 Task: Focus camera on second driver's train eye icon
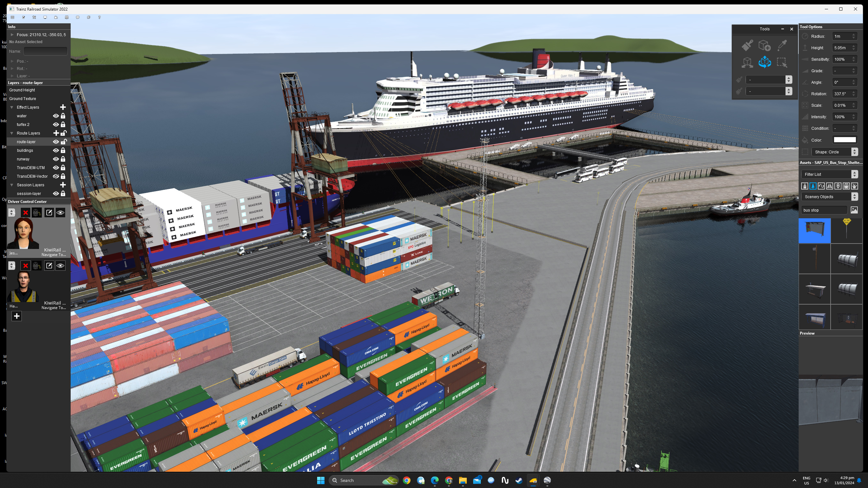coord(60,266)
